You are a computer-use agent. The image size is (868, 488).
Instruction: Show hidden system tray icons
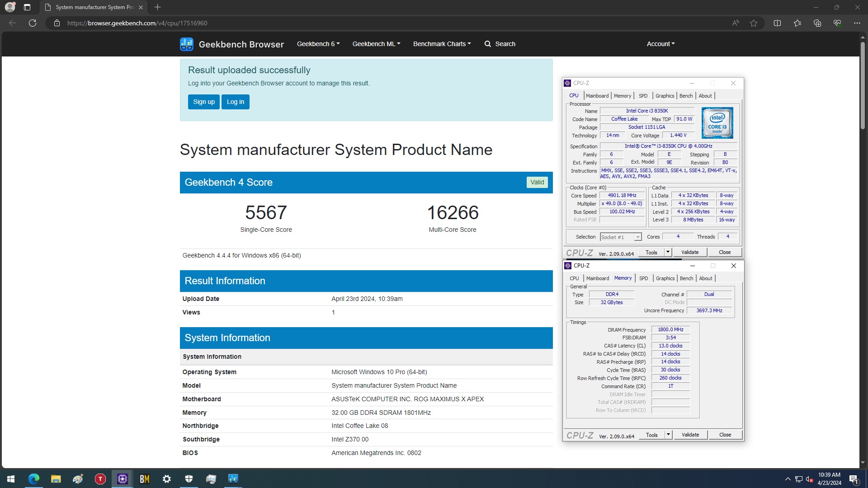point(788,479)
